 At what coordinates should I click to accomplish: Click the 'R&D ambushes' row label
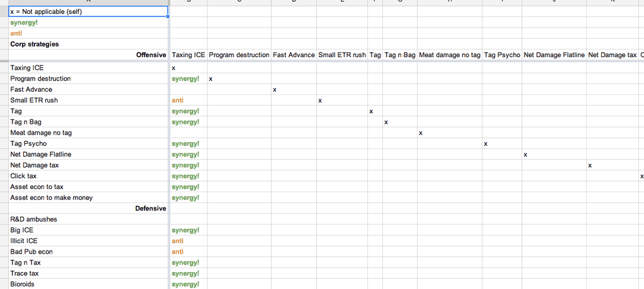[88, 219]
